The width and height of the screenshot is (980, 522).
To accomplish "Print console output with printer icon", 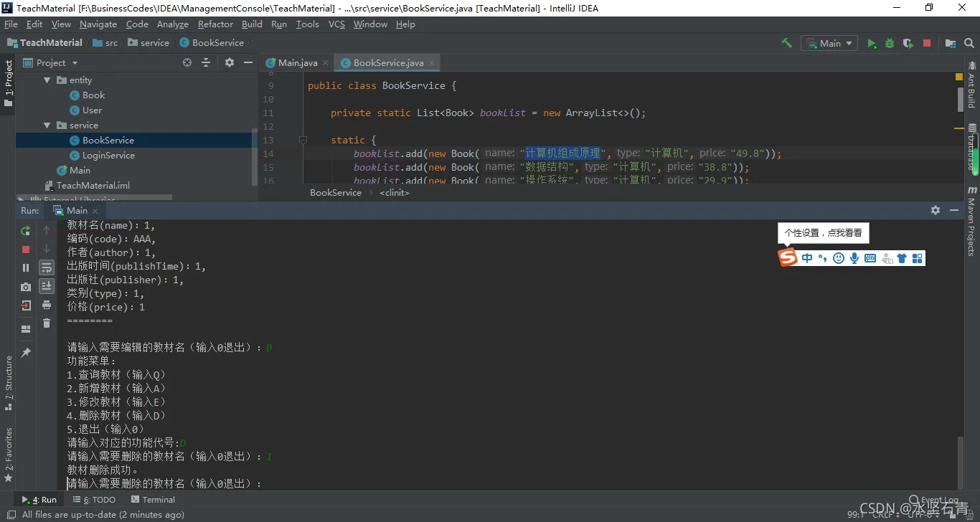I will pos(47,305).
